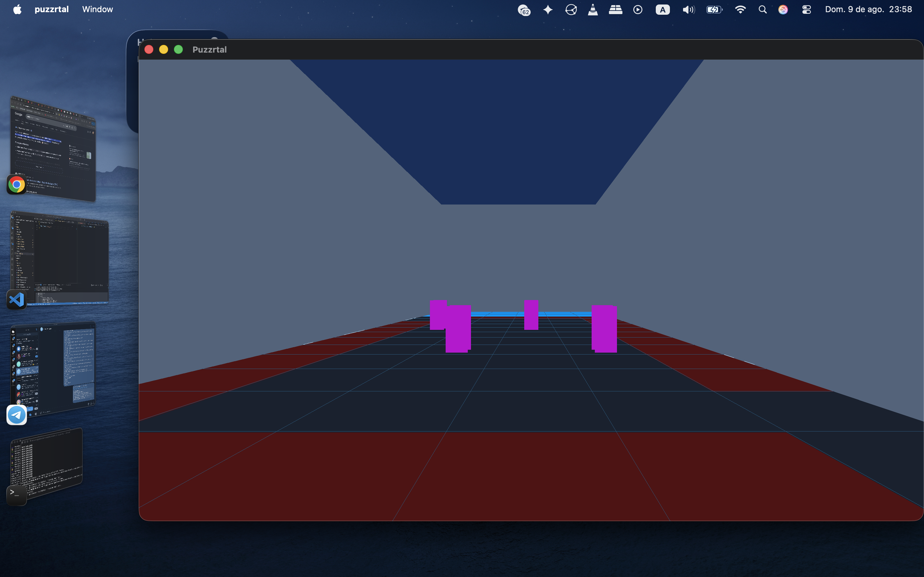Select the VS Code window thumbnail

click(x=59, y=258)
